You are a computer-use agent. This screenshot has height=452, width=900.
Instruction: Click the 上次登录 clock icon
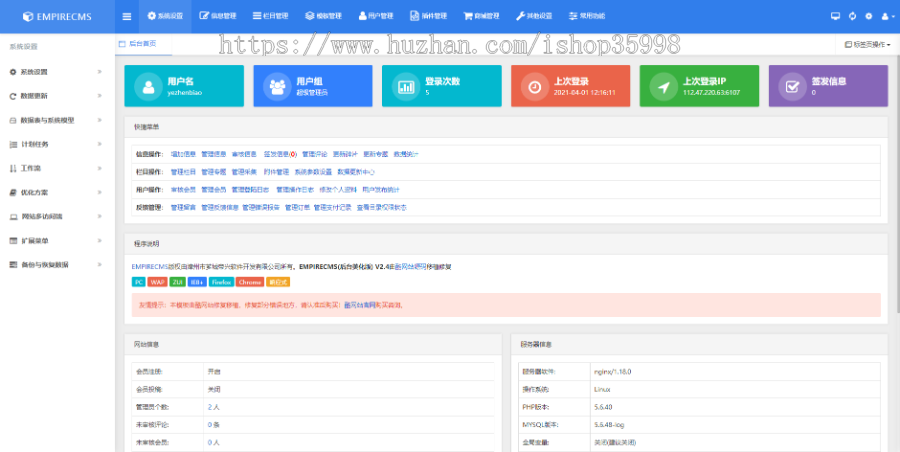[534, 87]
